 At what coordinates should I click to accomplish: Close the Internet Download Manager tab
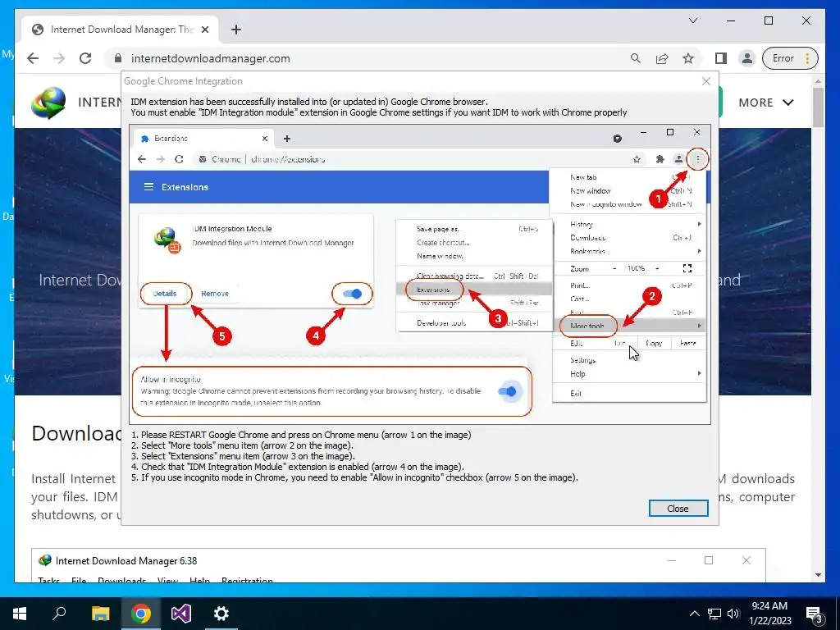(204, 30)
